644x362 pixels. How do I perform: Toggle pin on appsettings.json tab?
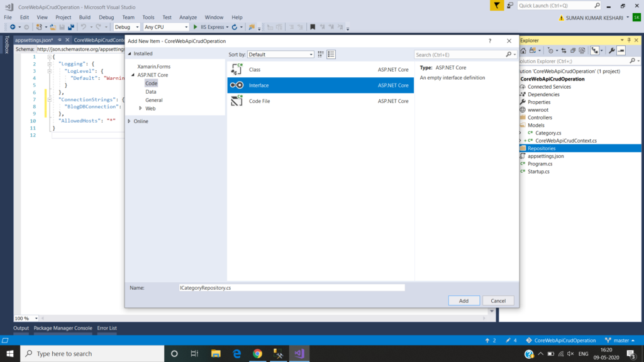[x=60, y=40]
